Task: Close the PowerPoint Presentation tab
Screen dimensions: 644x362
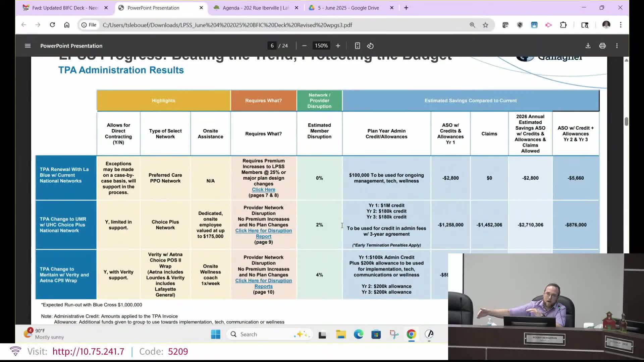Action: (x=201, y=8)
